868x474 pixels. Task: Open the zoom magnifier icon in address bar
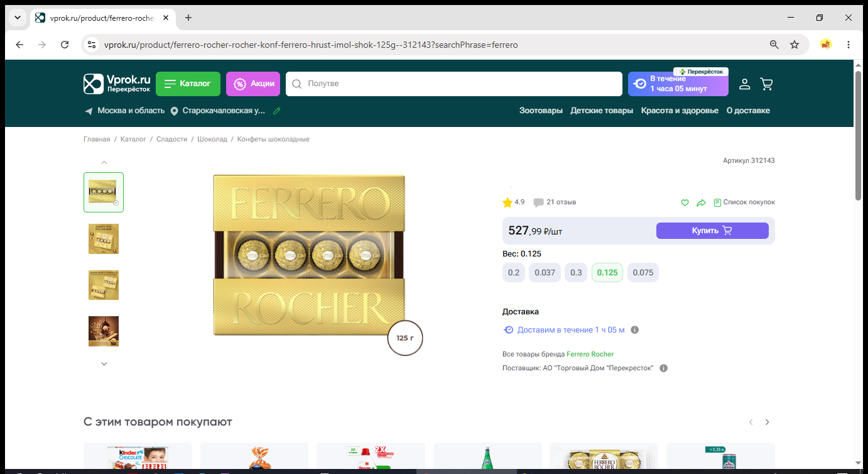(x=774, y=45)
